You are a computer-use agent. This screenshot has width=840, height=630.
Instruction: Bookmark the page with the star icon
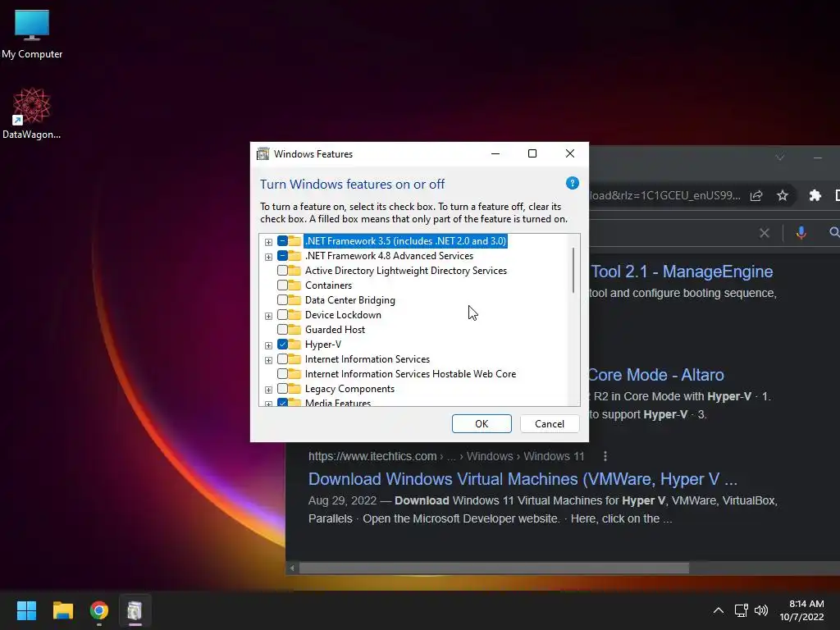pos(782,195)
